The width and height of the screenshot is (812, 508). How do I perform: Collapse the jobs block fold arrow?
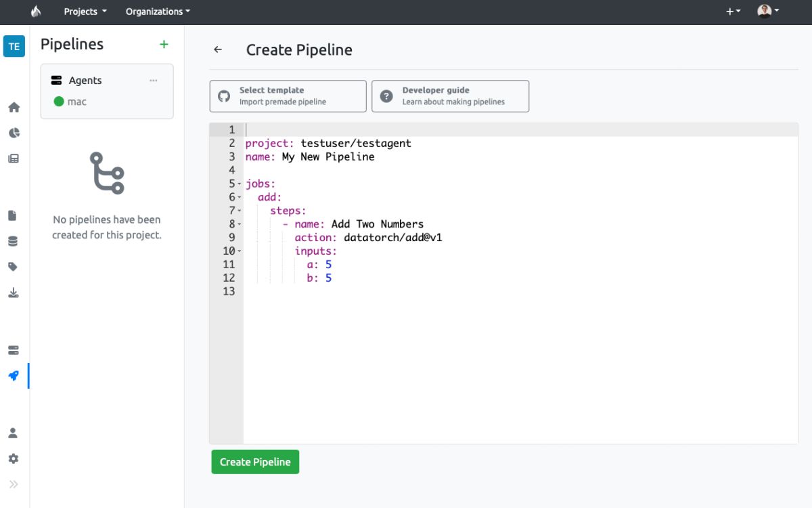coord(239,184)
